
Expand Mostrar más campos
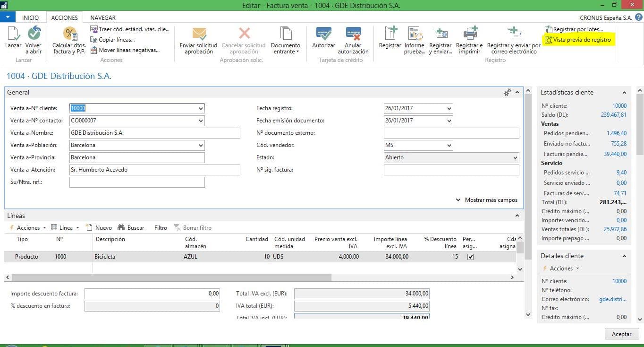tap(487, 200)
